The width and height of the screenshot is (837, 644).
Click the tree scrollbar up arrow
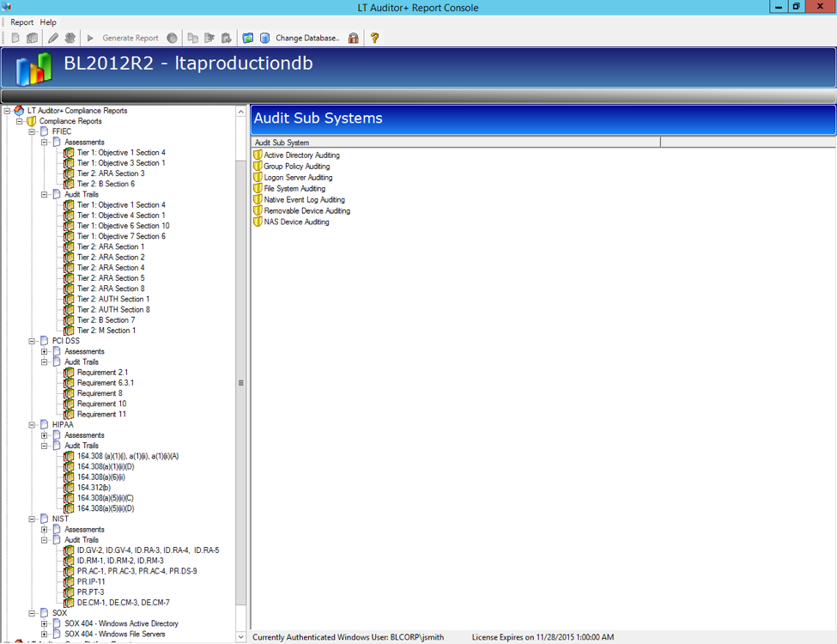point(240,112)
